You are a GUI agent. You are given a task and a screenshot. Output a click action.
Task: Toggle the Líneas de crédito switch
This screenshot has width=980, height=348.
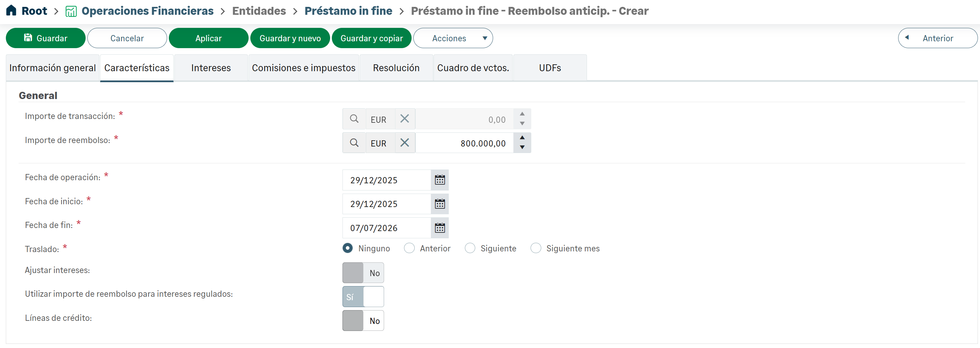[363, 320]
